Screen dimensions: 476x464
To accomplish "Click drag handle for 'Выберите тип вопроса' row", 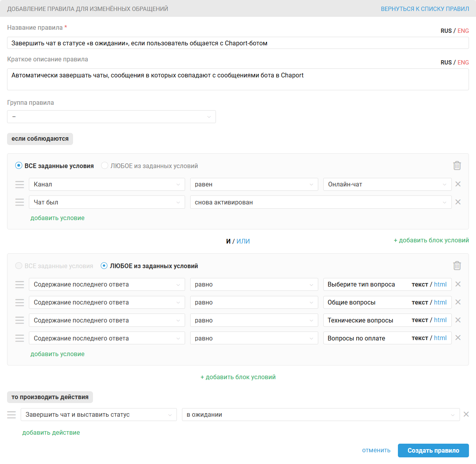I will 20,285.
